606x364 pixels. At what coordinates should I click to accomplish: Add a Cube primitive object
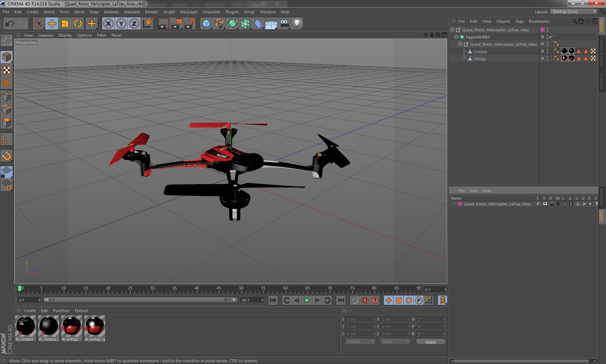(x=206, y=24)
